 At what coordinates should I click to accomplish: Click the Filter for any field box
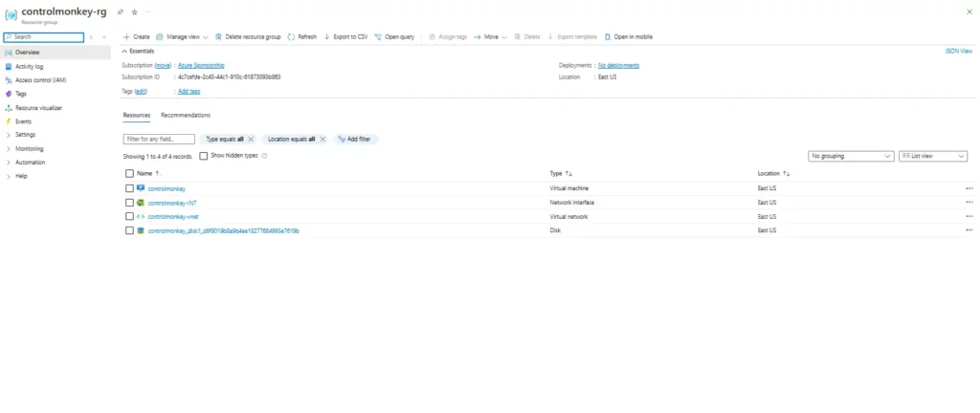[160, 140]
